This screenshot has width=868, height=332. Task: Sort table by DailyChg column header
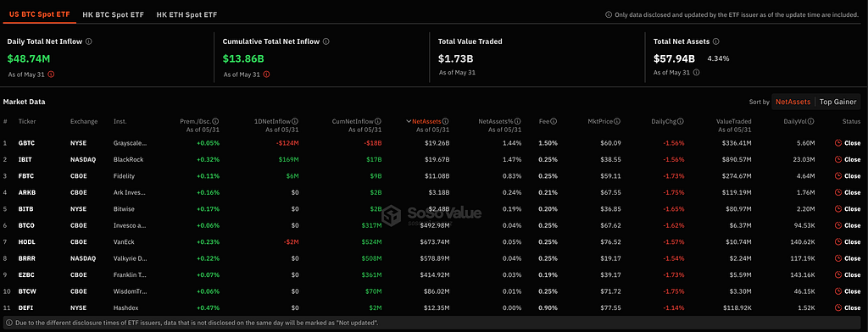click(x=663, y=121)
